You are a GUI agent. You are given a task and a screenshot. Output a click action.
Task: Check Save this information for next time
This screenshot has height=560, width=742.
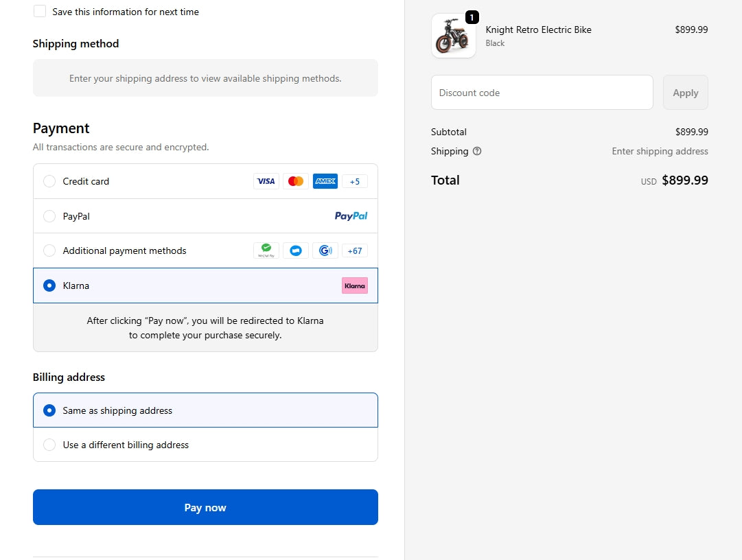(x=40, y=12)
